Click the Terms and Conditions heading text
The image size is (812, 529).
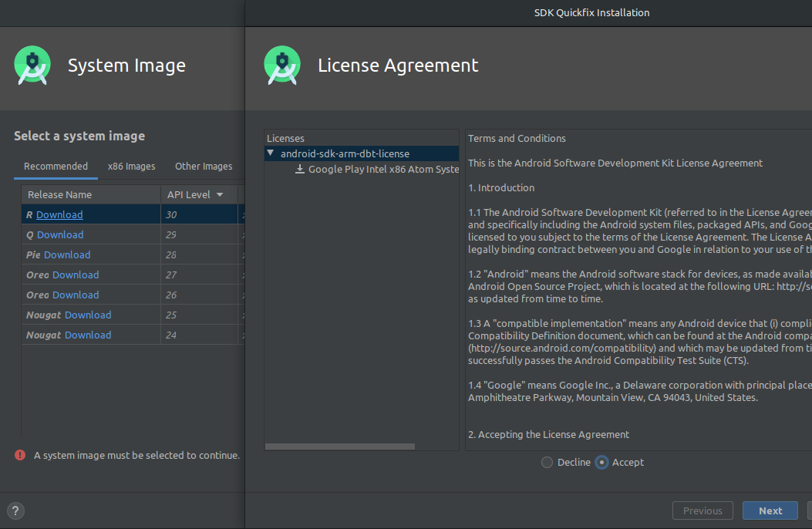517,138
